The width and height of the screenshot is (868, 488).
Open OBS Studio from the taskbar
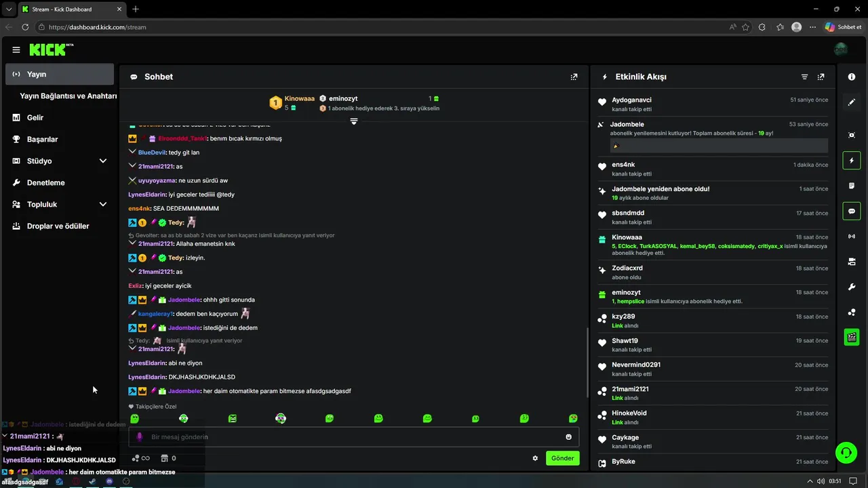[125, 481]
